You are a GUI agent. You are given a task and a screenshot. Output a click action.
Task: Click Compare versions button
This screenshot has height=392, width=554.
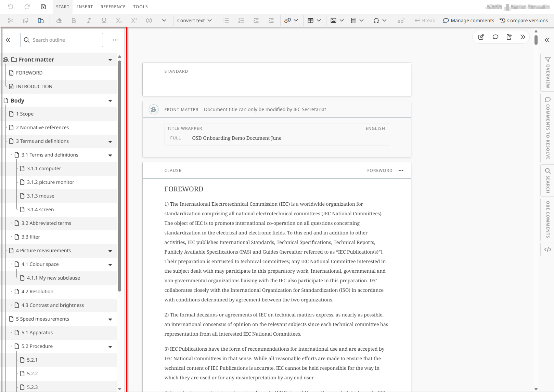click(x=524, y=21)
